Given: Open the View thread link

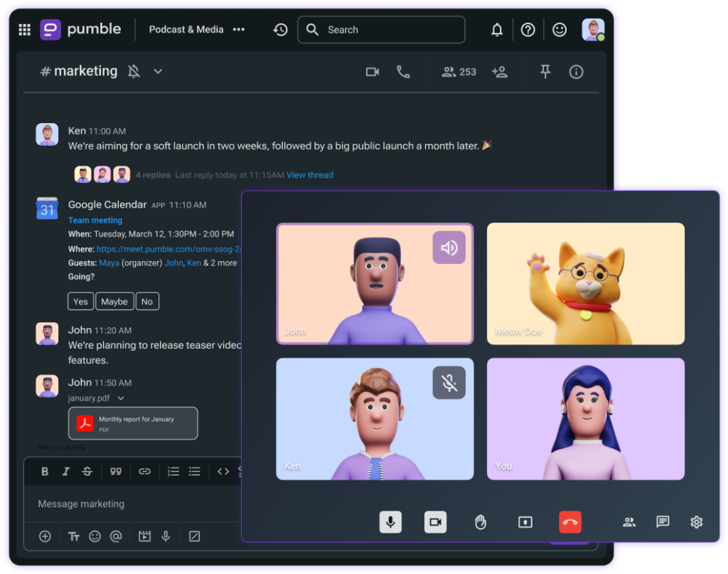Looking at the screenshot, I should (x=310, y=175).
